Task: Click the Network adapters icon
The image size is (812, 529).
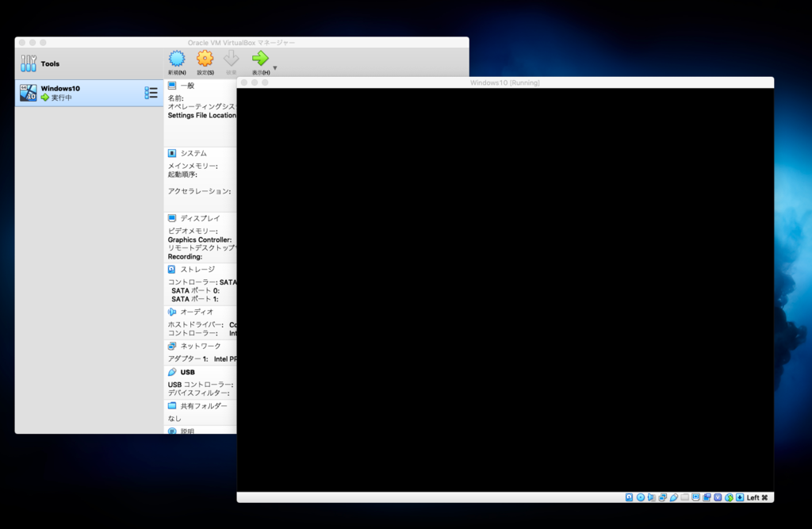Action: pyautogui.click(x=172, y=346)
